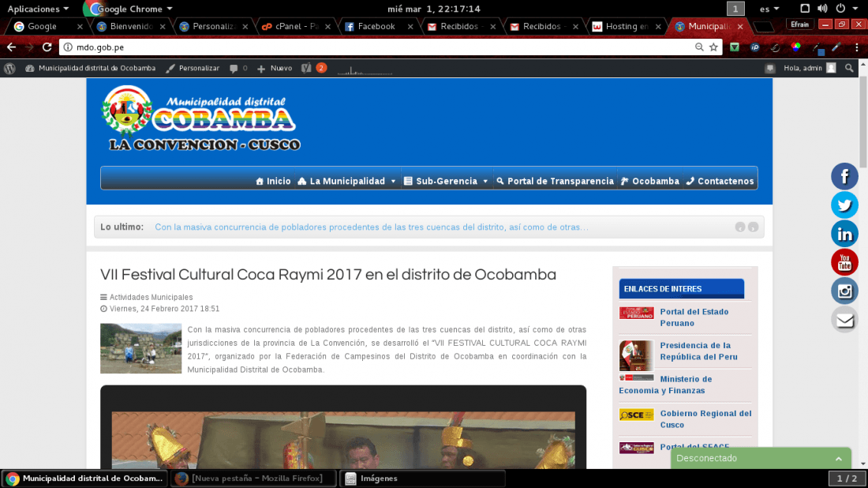Viewport: 868px width, 488px height.
Task: Open the Ocobamba menu item
Action: (650, 181)
